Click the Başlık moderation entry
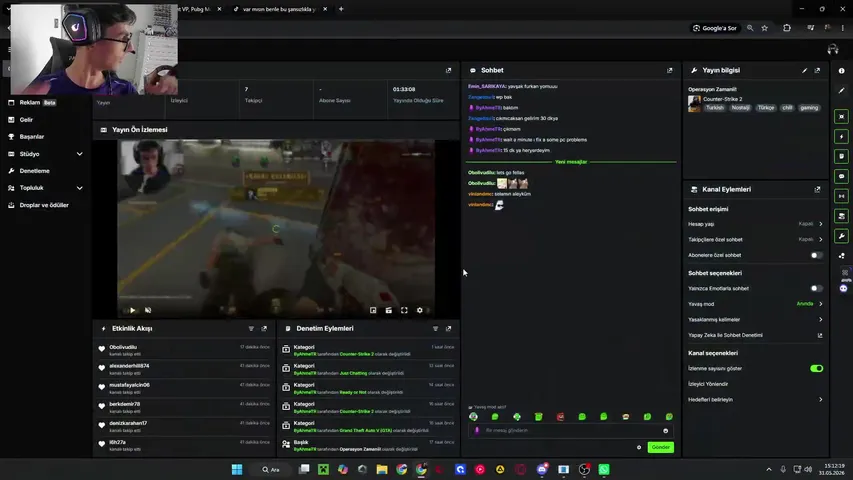The width and height of the screenshot is (853, 480). (x=368, y=446)
